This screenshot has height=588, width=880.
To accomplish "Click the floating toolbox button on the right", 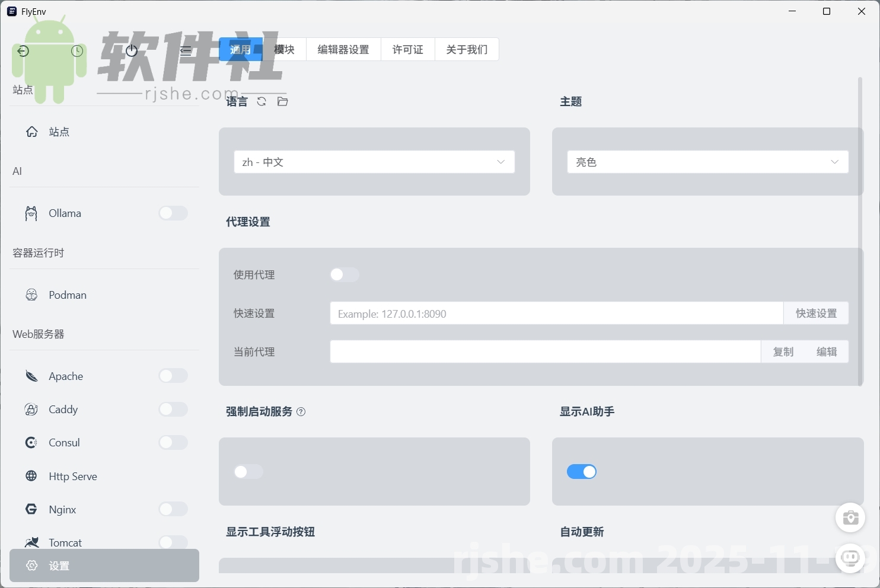I will tap(850, 517).
